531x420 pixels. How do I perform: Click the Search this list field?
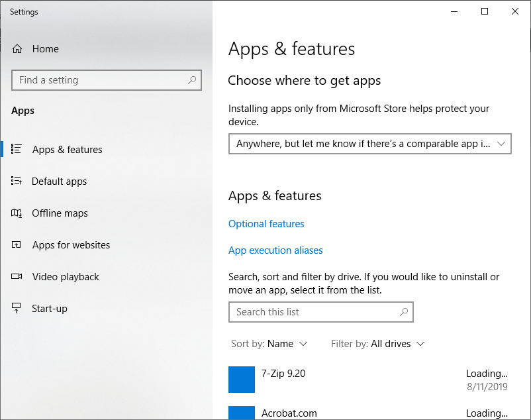(321, 312)
